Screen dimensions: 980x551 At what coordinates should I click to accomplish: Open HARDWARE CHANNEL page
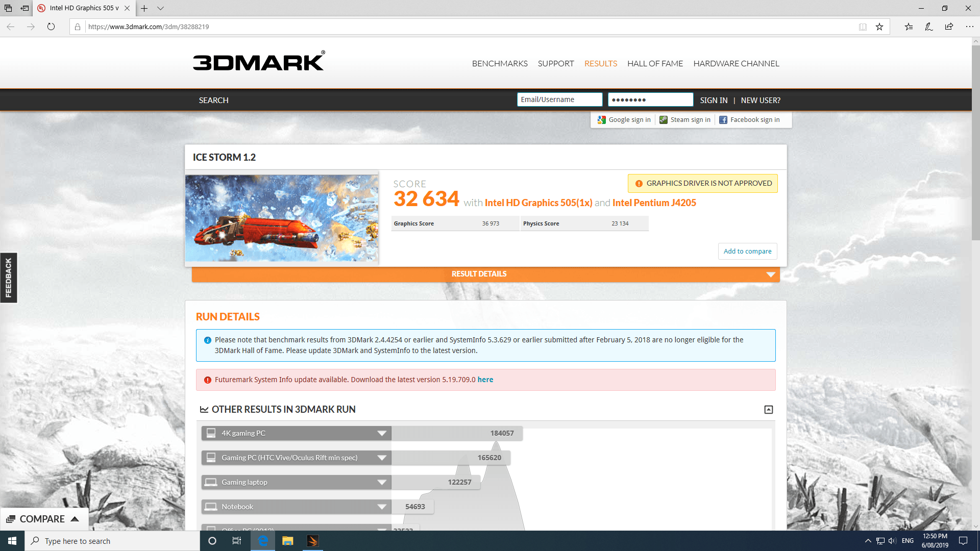click(x=736, y=64)
